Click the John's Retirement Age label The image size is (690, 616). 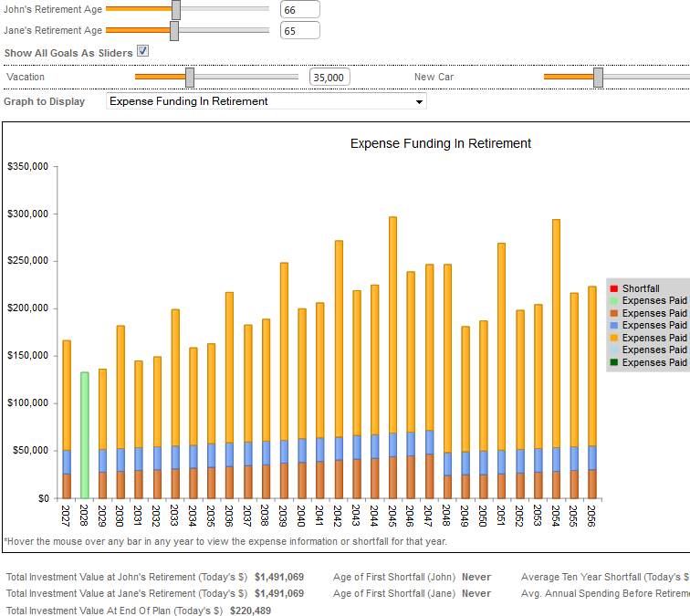pos(53,9)
